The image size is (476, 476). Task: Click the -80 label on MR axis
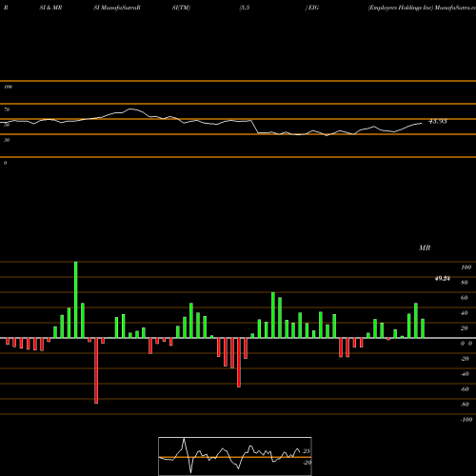(x=465, y=405)
